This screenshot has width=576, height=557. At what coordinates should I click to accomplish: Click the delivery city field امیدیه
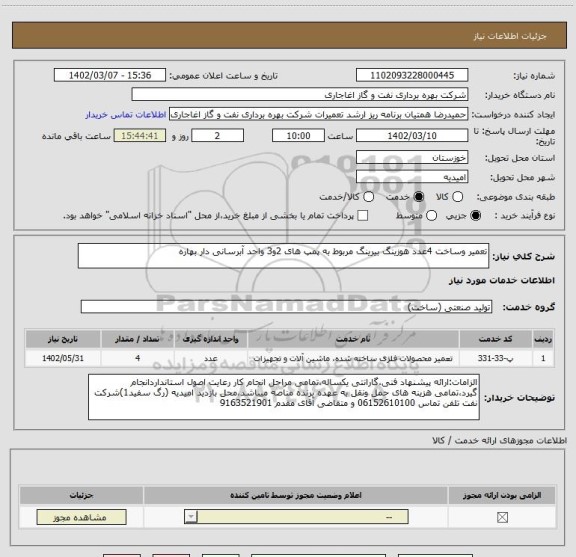(412, 177)
